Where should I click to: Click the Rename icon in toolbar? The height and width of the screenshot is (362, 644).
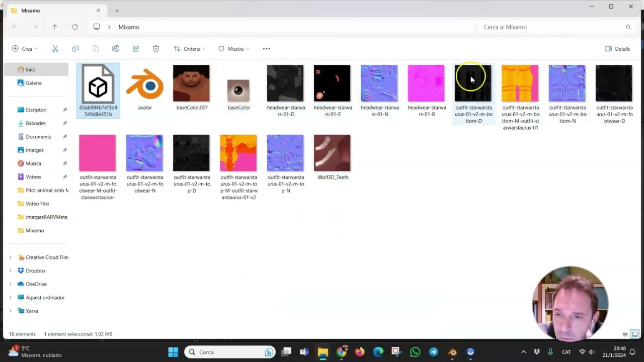(x=116, y=49)
